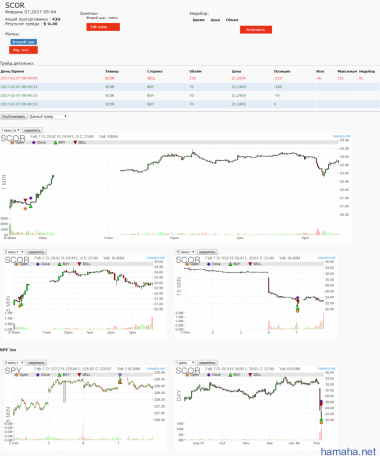Click the blue Второй шаг tag
Screen dimensions: 380x456
tap(24, 42)
